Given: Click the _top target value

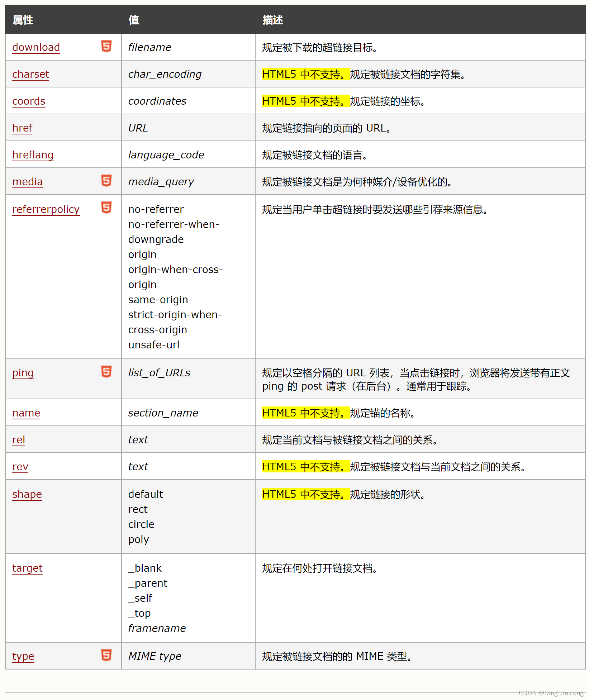Looking at the screenshot, I should point(139,614).
